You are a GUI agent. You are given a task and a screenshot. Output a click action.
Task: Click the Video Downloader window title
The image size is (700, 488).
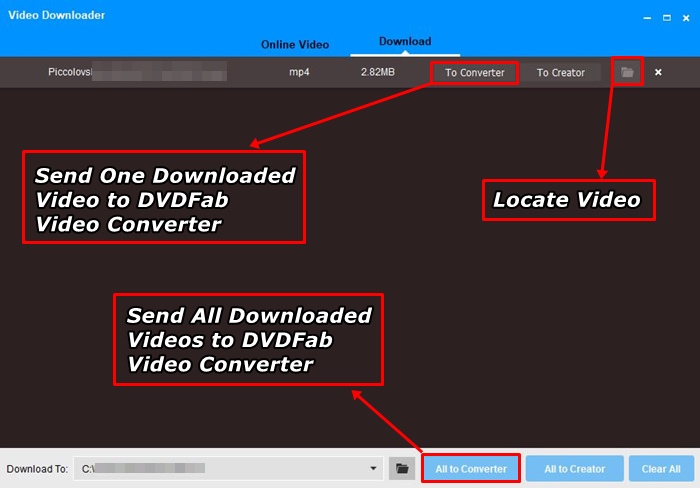[56, 15]
